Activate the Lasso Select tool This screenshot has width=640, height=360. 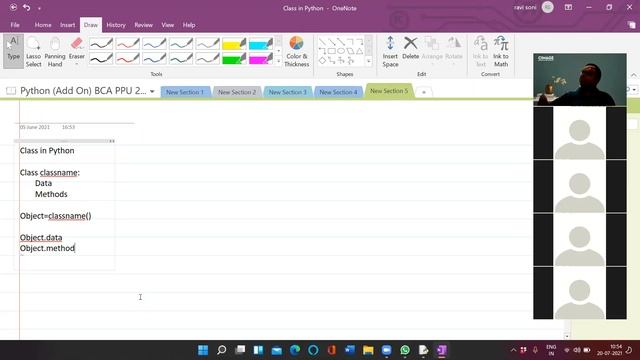pyautogui.click(x=33, y=52)
